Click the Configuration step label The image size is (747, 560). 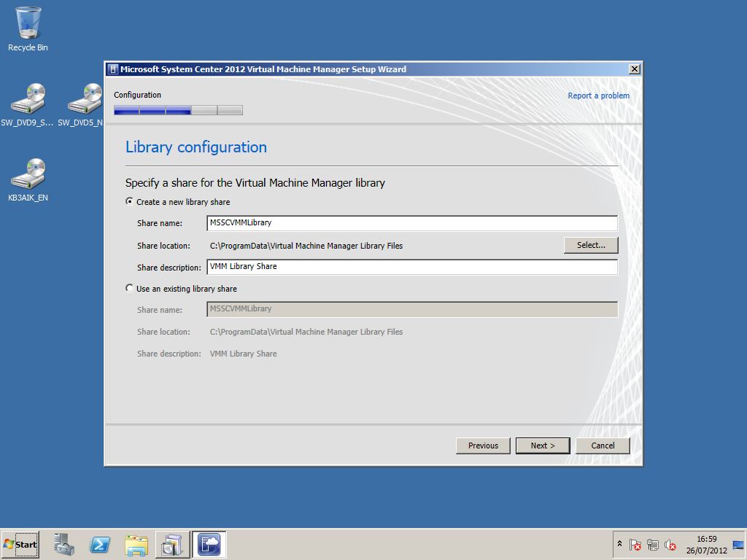[x=137, y=95]
